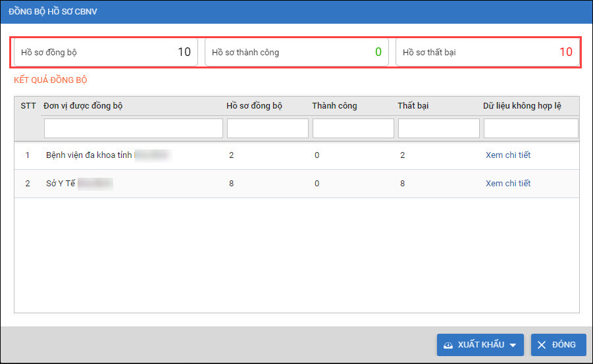This screenshot has height=364, width=593.
Task: Click the Đơn vị được đồng bộ column header
Action: tap(83, 106)
